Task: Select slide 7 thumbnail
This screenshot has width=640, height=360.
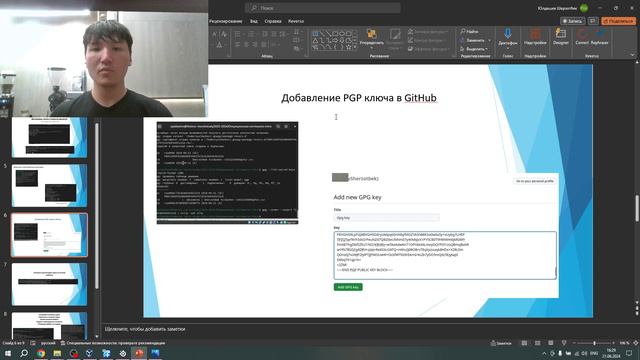Action: [49, 284]
